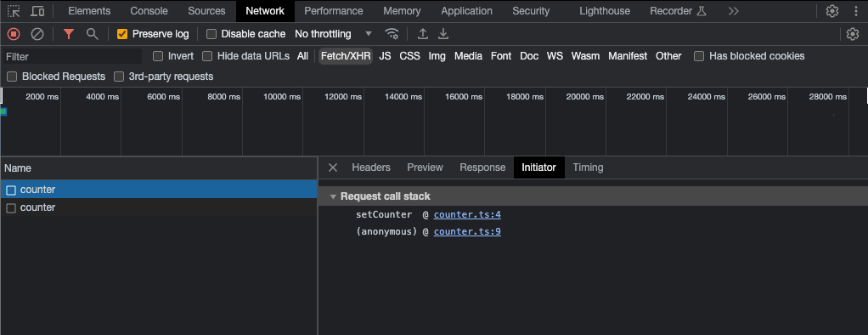Open the network search magnifier
The image size is (868, 335).
93,34
